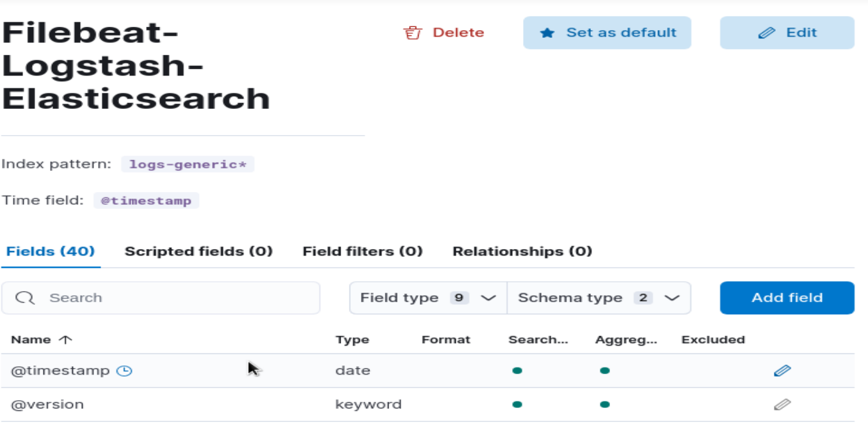Open the Field filters (0) tab

(362, 252)
